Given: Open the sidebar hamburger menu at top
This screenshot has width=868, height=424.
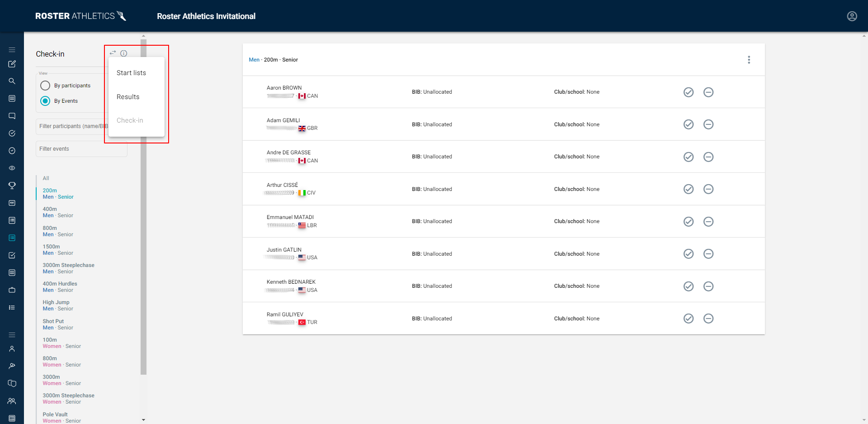Looking at the screenshot, I should 12,50.
